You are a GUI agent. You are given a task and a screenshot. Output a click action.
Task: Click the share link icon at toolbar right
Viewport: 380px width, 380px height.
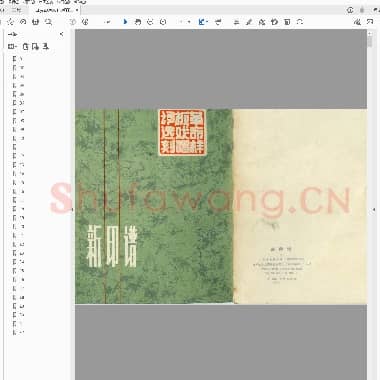coord(357,22)
